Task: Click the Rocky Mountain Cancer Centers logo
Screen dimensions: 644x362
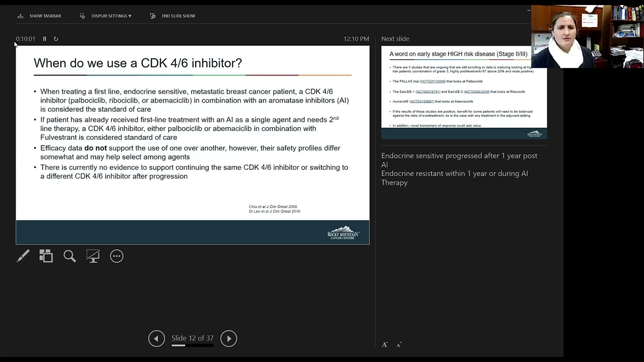Action: pyautogui.click(x=343, y=233)
